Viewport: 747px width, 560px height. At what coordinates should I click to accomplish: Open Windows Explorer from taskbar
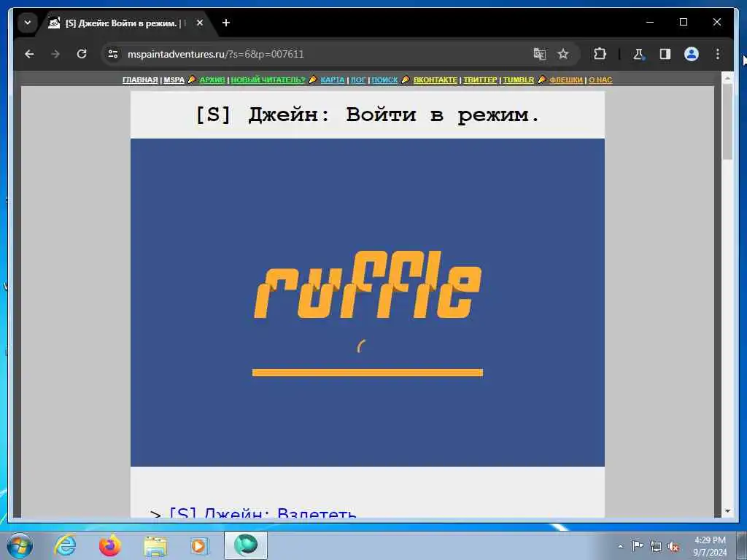click(x=155, y=545)
